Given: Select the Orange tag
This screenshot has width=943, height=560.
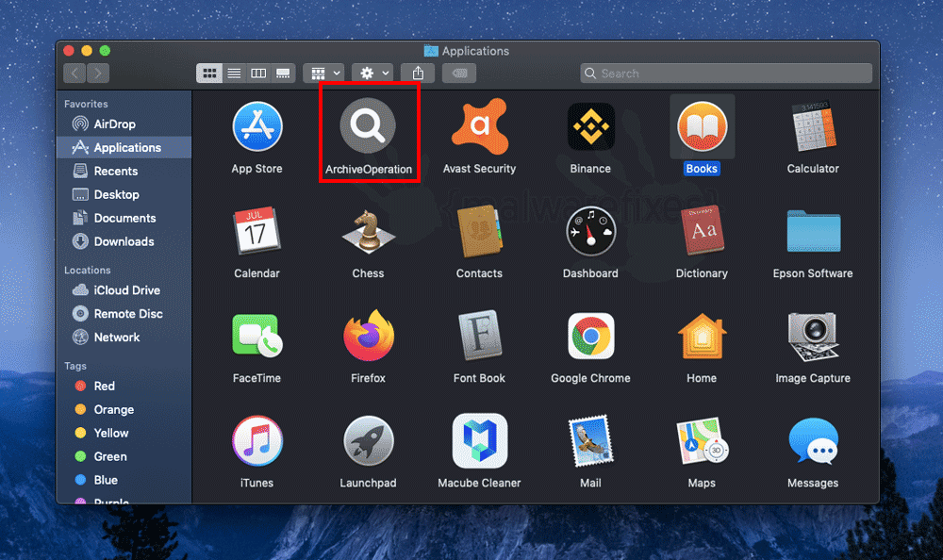Looking at the screenshot, I should point(124,409).
